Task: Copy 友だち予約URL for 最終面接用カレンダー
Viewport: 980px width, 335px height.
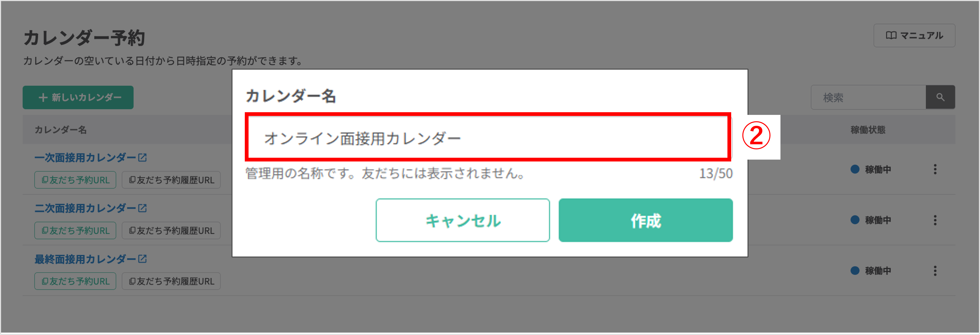Action: (x=75, y=281)
